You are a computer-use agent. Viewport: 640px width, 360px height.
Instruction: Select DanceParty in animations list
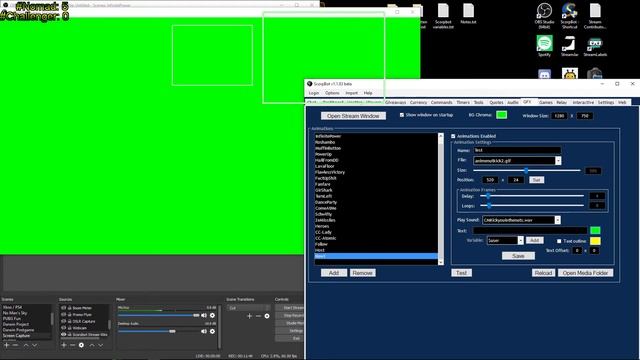pos(376,202)
